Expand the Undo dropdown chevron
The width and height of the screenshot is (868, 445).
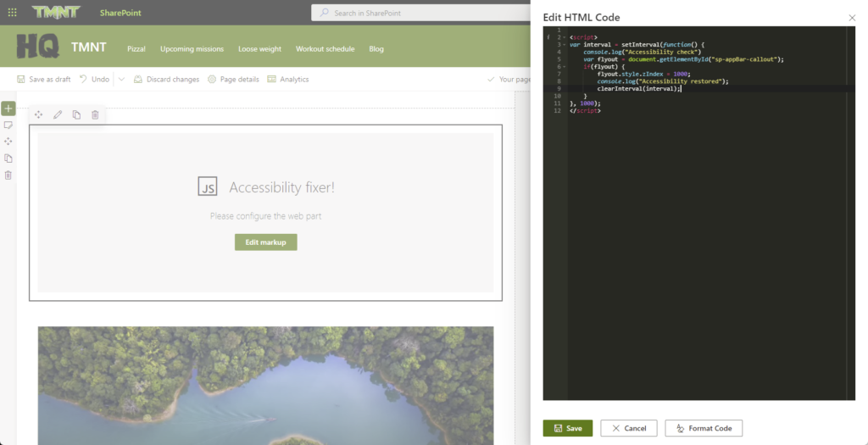coord(122,79)
